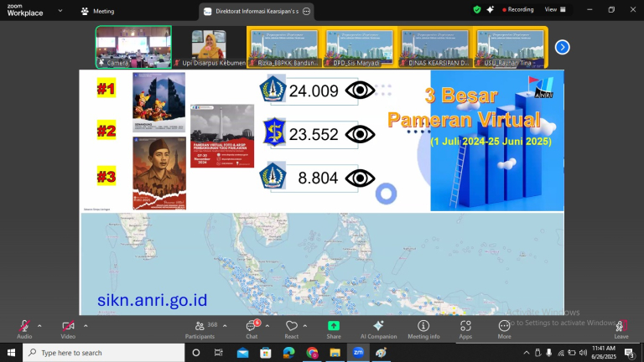Open Microsoft Edge from taskbar

click(288, 353)
